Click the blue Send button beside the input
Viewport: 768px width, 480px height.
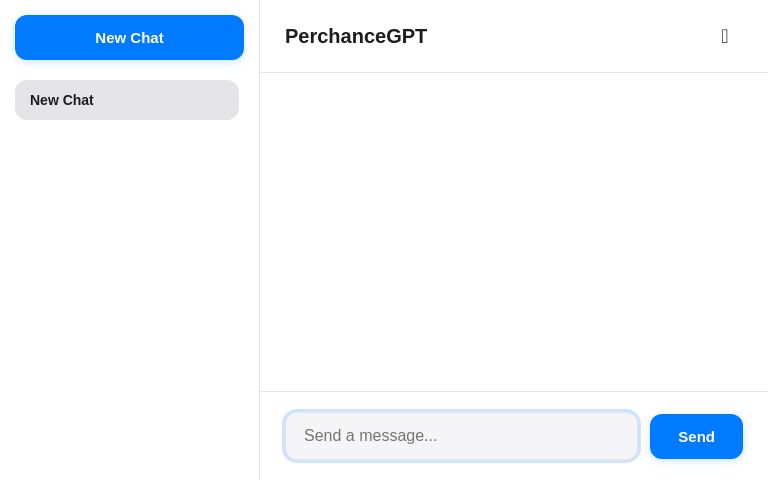click(x=696, y=436)
